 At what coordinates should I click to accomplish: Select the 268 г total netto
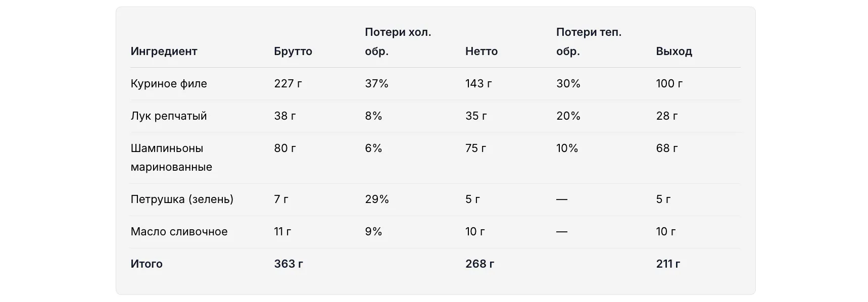tap(480, 264)
